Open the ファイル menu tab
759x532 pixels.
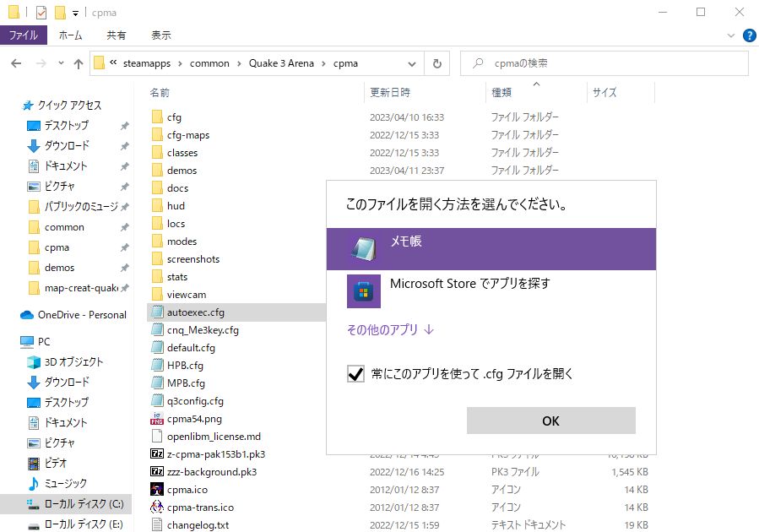tap(24, 35)
